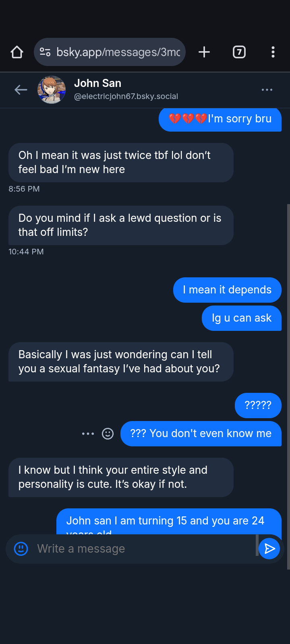Select the "Ig u can ask" message bubble
Screen dimensions: 290x644
click(241, 318)
